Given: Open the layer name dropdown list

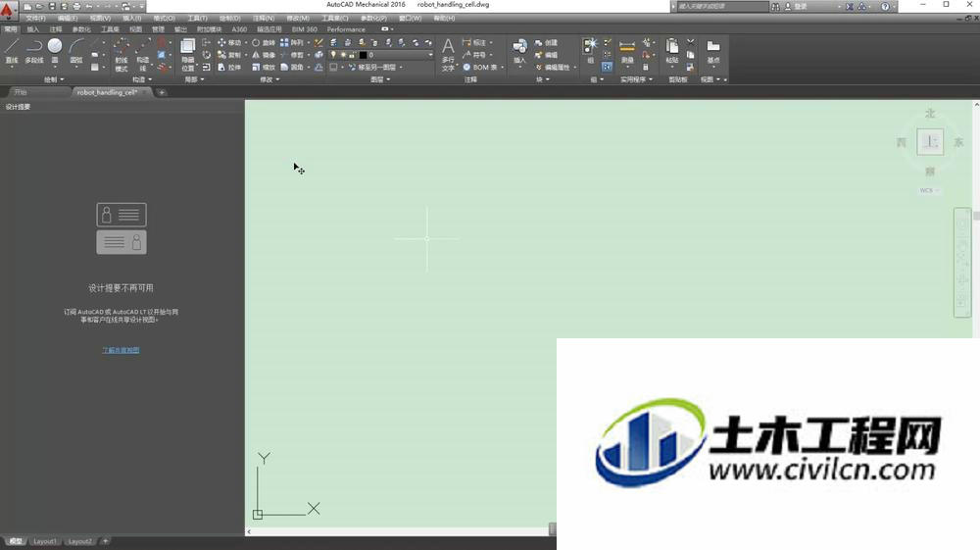Looking at the screenshot, I should (430, 55).
